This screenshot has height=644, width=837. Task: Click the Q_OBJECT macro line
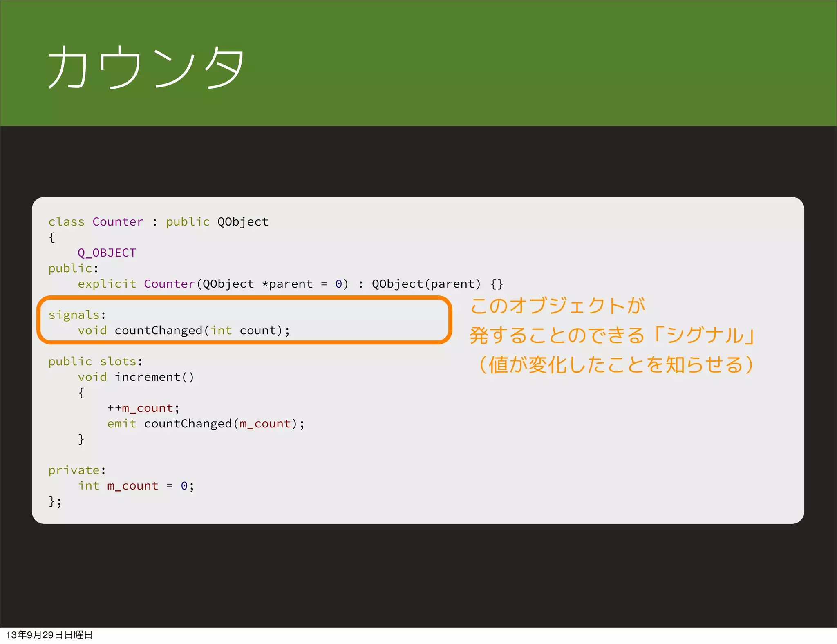pos(107,253)
